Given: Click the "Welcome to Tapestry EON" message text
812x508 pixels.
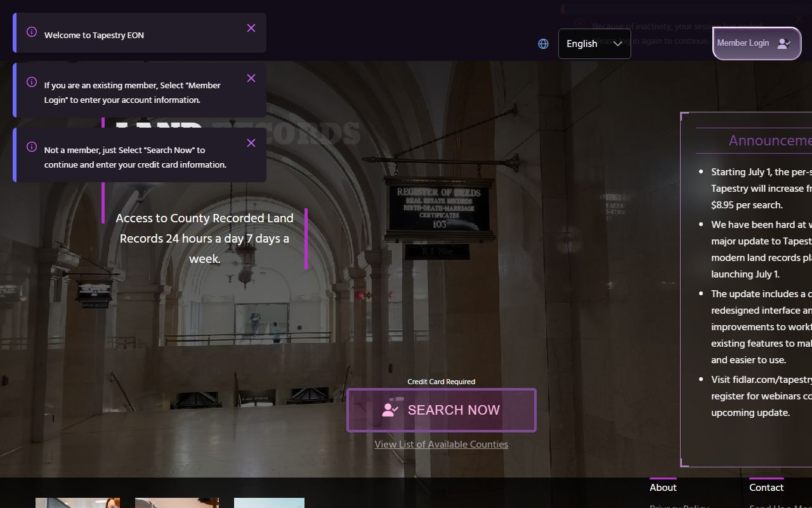Looking at the screenshot, I should (94, 35).
